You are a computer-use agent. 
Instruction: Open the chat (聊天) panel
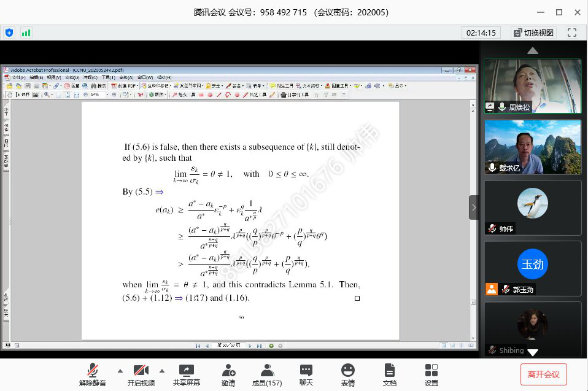tap(306, 374)
